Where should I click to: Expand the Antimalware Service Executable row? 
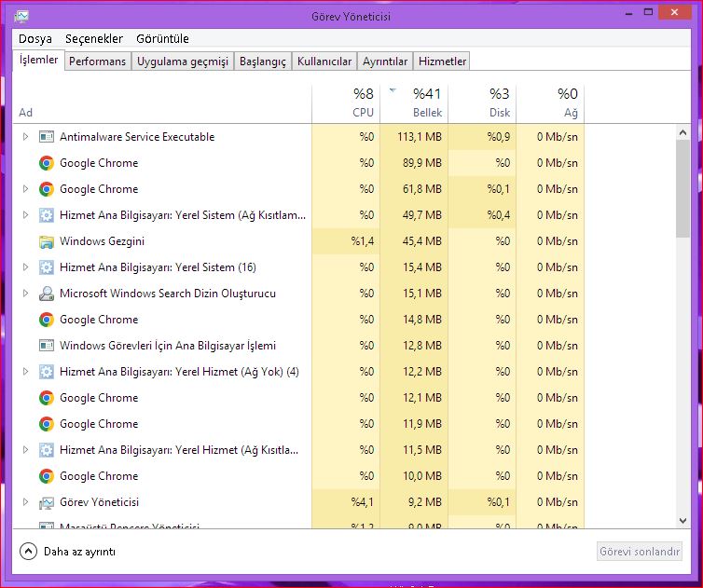click(25, 136)
